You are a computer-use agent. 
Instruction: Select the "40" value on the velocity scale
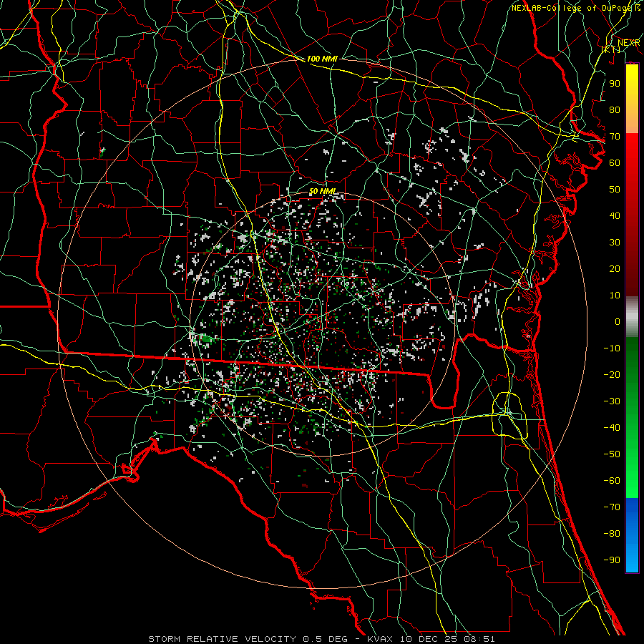coord(615,216)
